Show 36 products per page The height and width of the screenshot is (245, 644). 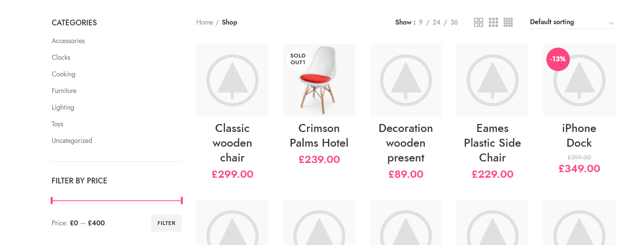[x=454, y=22]
